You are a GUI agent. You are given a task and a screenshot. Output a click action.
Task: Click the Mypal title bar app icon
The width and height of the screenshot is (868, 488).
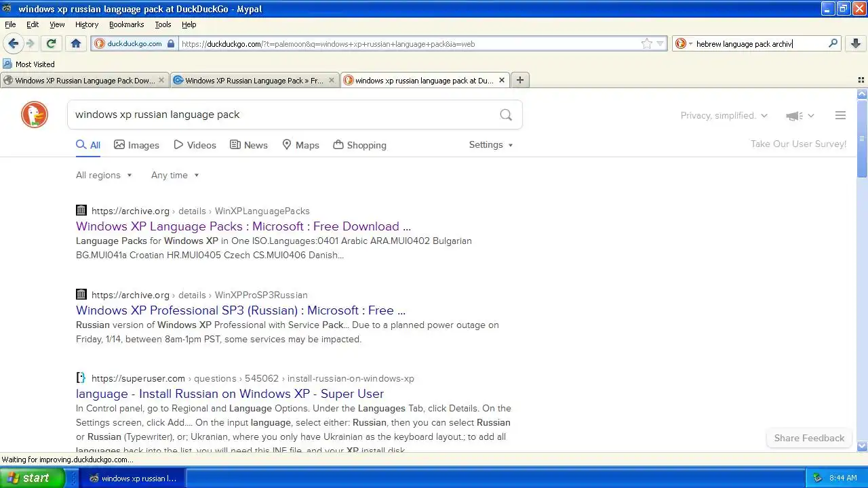(x=7, y=9)
